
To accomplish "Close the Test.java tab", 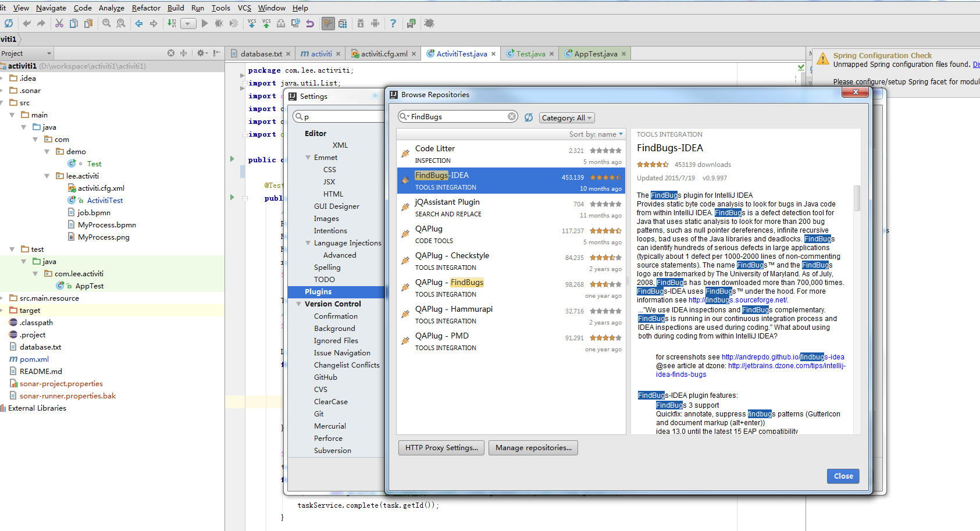I will tap(551, 54).
